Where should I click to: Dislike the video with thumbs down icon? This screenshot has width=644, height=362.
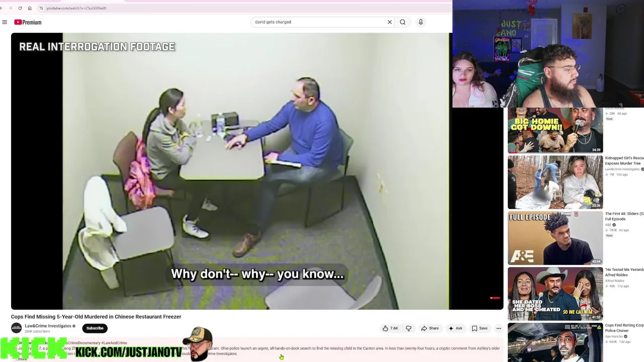409,328
